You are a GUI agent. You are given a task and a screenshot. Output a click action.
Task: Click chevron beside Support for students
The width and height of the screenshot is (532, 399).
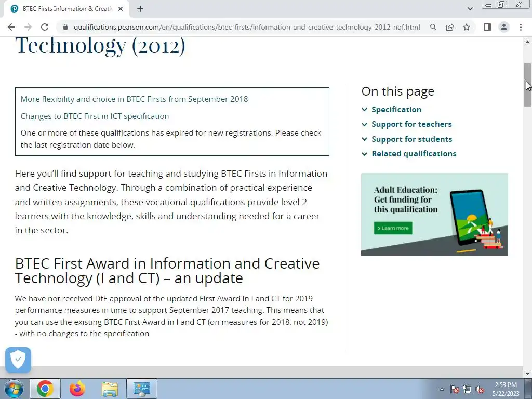point(364,139)
